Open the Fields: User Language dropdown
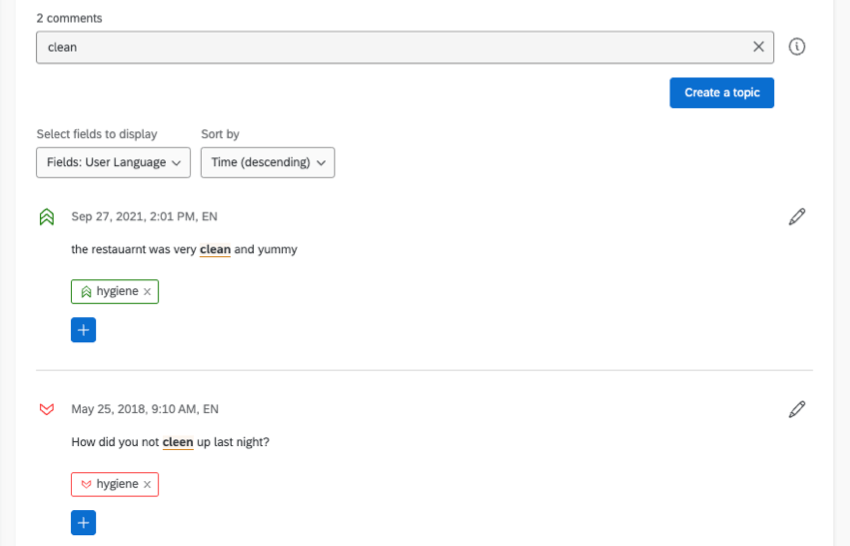Screen dimensions: 850x546 pyautogui.click(x=113, y=163)
